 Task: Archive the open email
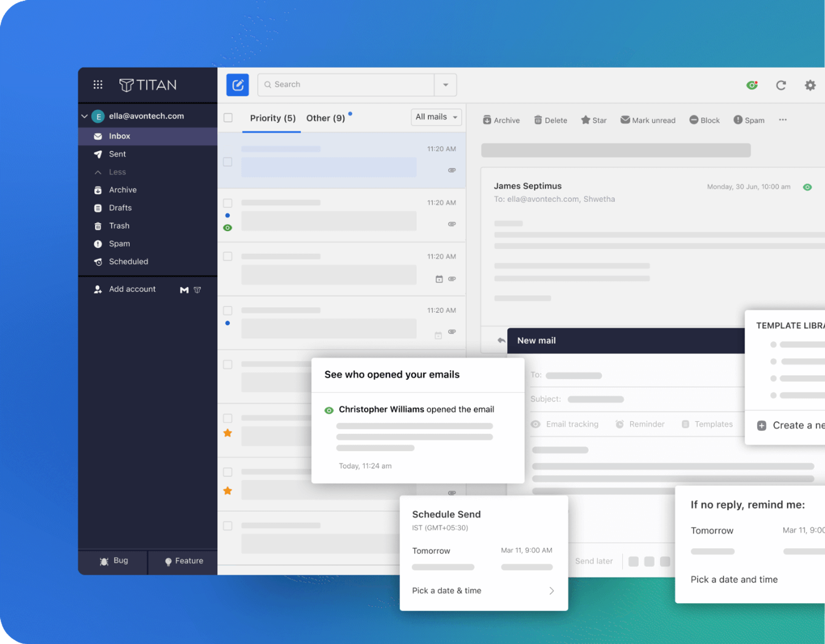(x=501, y=120)
